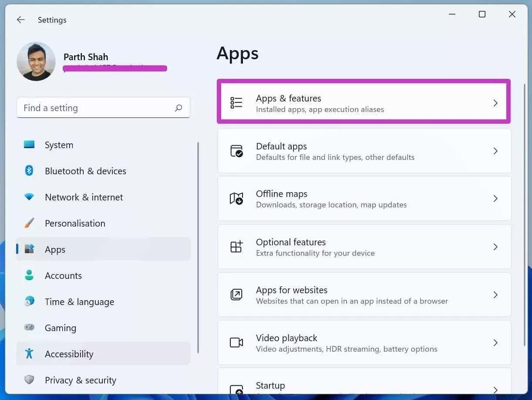Image resolution: width=532 pixels, height=400 pixels.
Task: Click the Accounts person icon
Action: coord(29,275)
